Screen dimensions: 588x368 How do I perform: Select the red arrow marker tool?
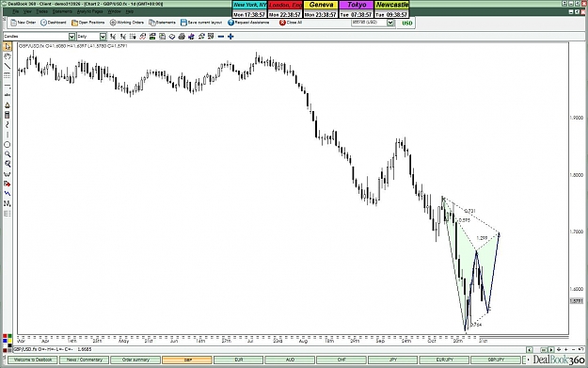tap(8, 184)
